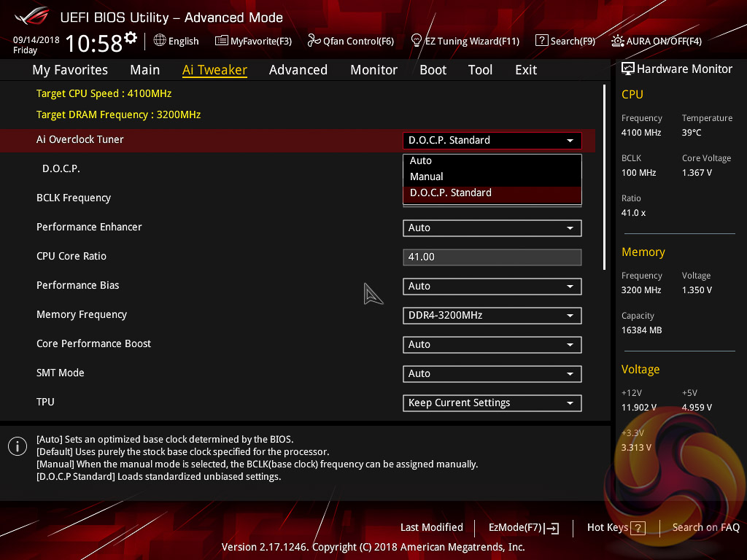Click the globe language icon
The height and width of the screenshot is (560, 747).
(x=160, y=41)
